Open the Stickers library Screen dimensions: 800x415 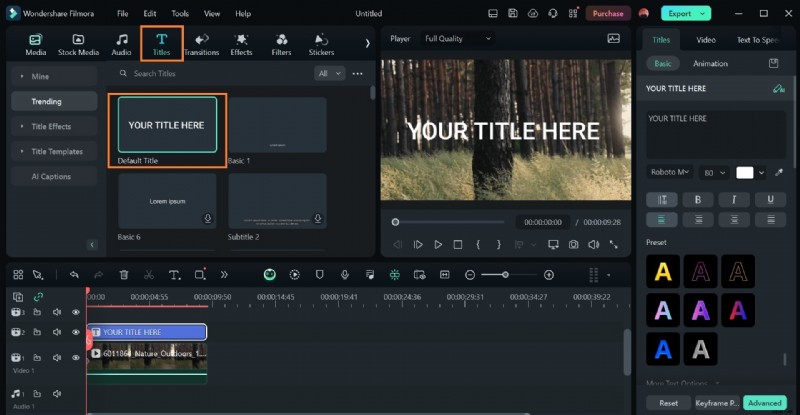(321, 44)
